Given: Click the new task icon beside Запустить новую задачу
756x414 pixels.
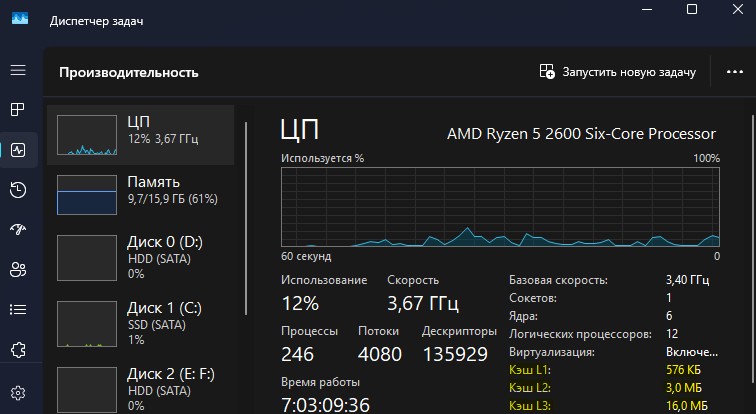Looking at the screenshot, I should 547,71.
